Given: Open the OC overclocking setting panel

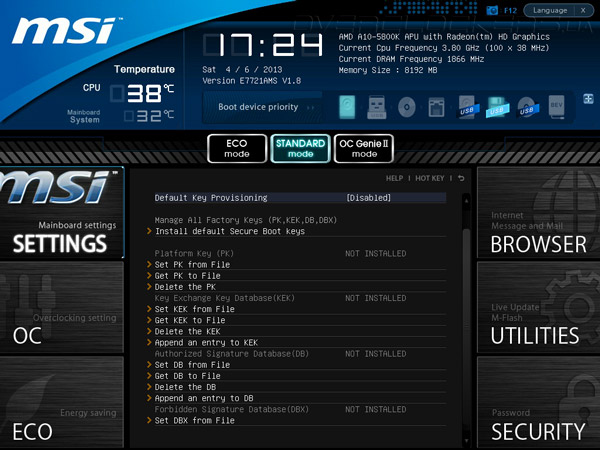Looking at the screenshot, I should pyautogui.click(x=62, y=308).
